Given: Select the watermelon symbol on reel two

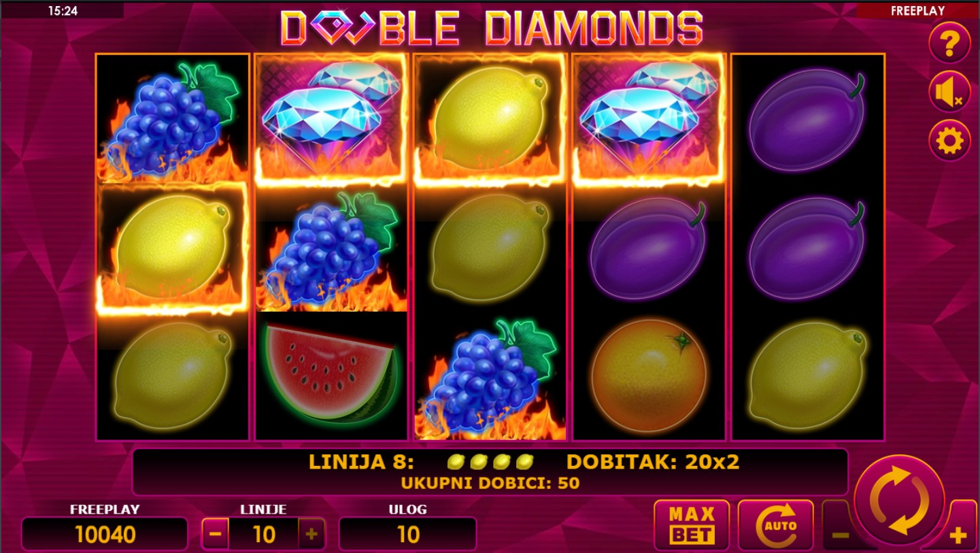Looking at the screenshot, I should click(x=331, y=375).
